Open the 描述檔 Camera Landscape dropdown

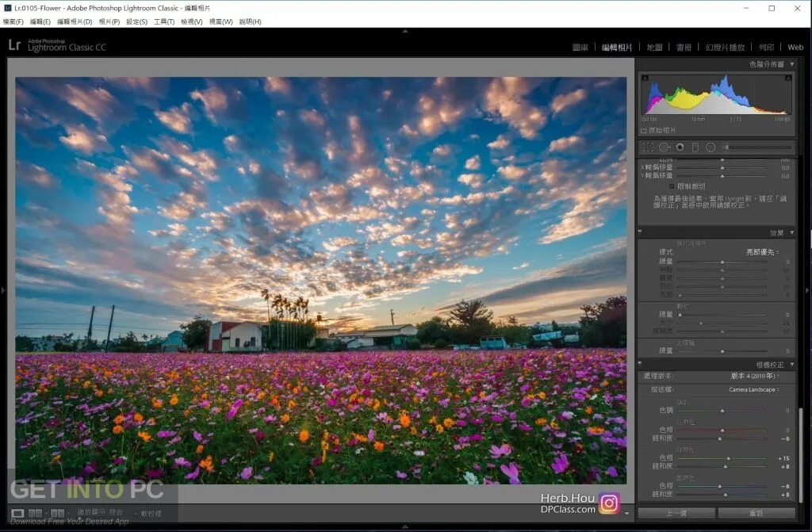(x=754, y=389)
